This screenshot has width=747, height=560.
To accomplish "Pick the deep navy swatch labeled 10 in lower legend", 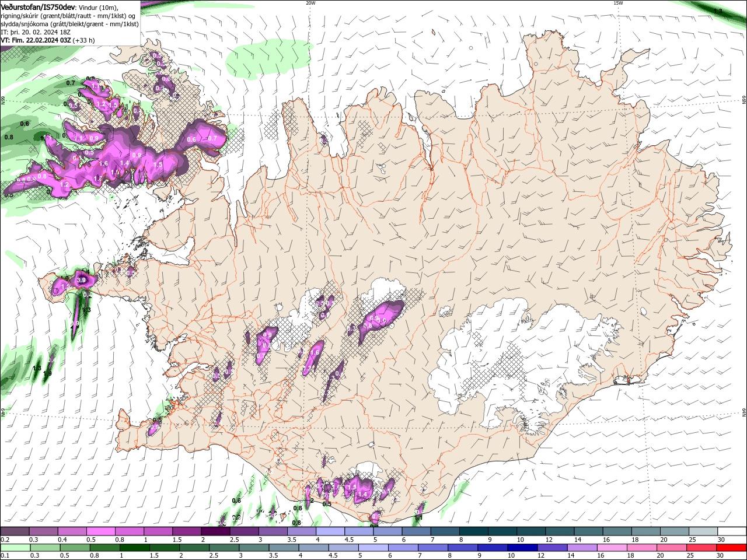I will [x=522, y=548].
